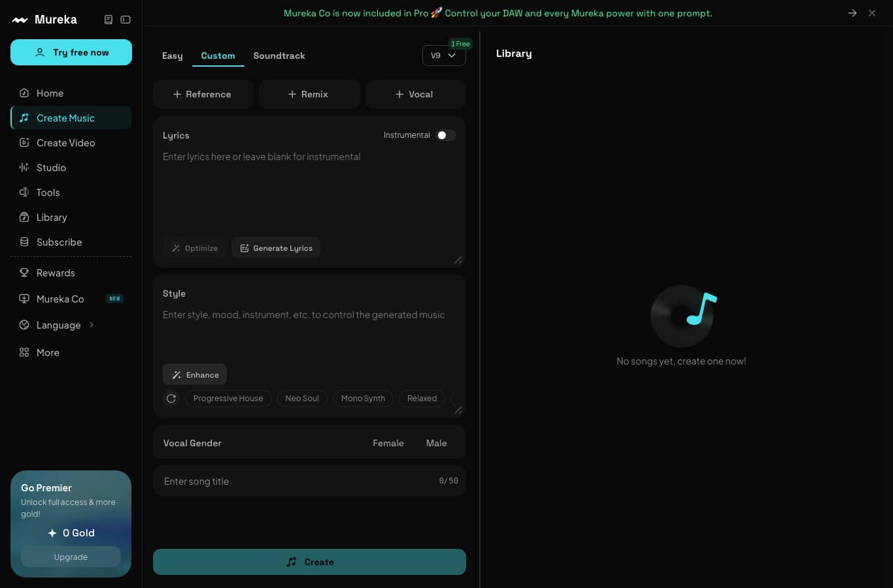This screenshot has width=893, height=588.
Task: Open the More menu in the sidebar
Action: pyautogui.click(x=71, y=353)
